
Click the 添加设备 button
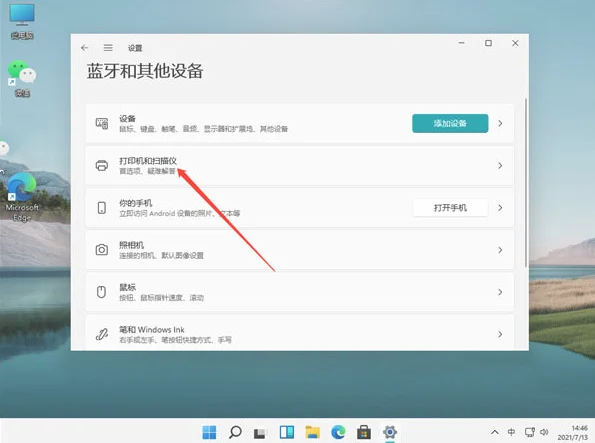(450, 123)
